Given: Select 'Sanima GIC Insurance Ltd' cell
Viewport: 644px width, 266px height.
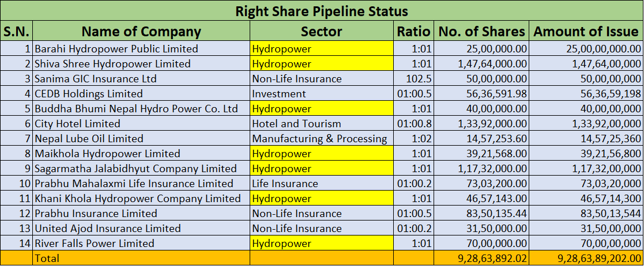Looking at the screenshot, I should pyautogui.click(x=141, y=78).
